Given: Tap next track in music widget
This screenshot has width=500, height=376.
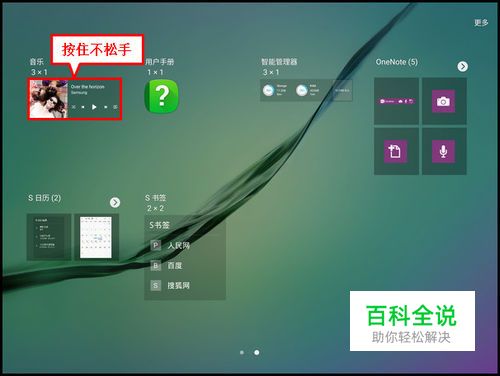Looking at the screenshot, I should (105, 107).
